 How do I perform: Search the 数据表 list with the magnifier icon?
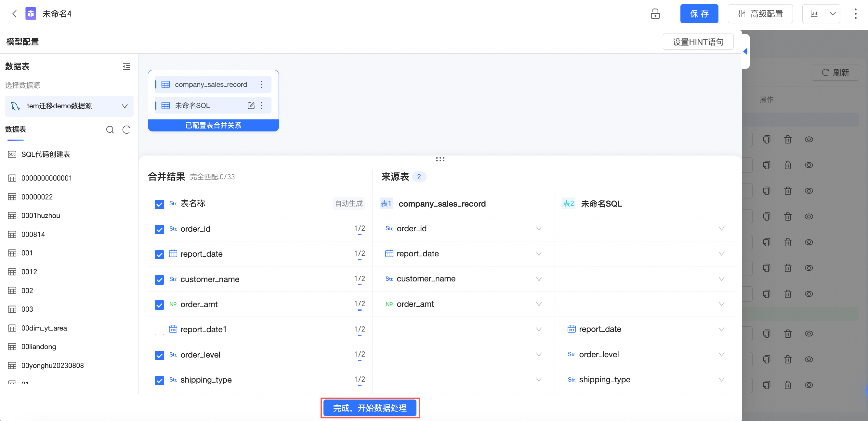110,129
